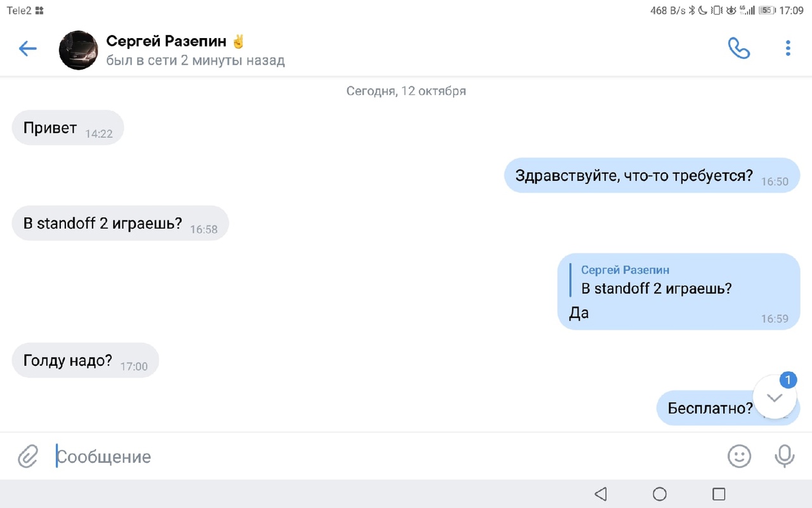812x508 pixels.
Task: Tap the Android home circle button
Action: (x=660, y=494)
